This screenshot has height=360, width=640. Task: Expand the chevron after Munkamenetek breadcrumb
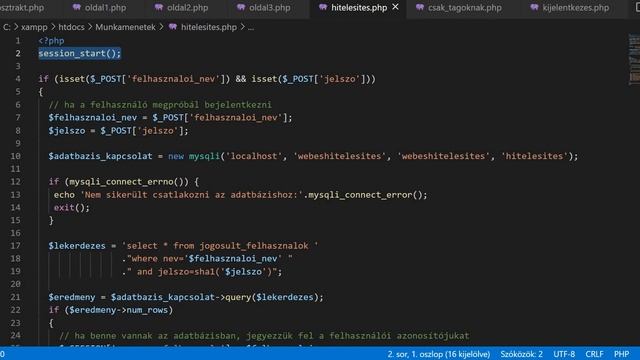pos(162,27)
